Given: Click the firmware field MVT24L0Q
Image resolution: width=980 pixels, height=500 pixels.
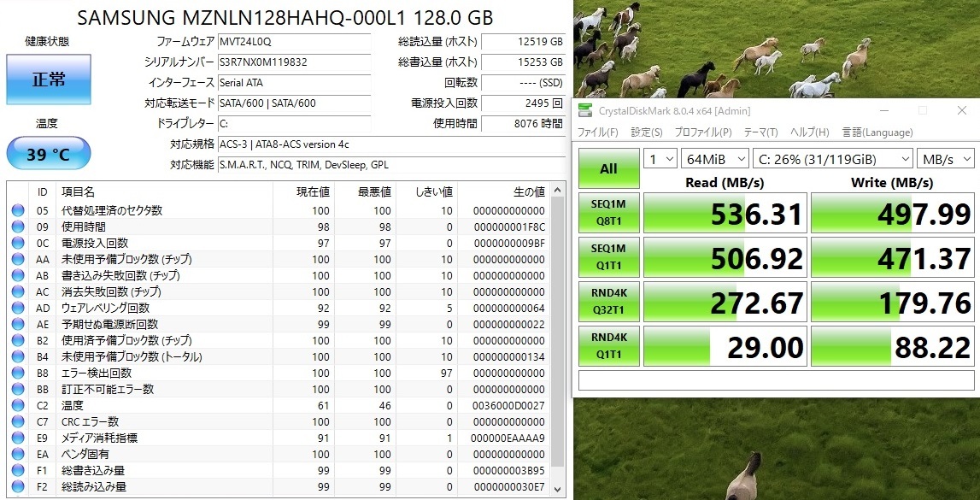Looking at the screenshot, I should [x=295, y=42].
